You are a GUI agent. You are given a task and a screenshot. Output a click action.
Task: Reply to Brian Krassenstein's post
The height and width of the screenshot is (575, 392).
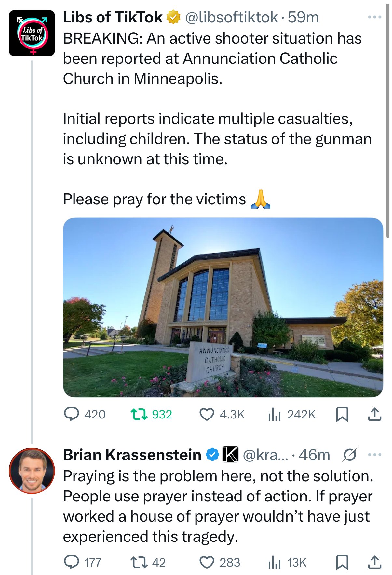click(72, 562)
